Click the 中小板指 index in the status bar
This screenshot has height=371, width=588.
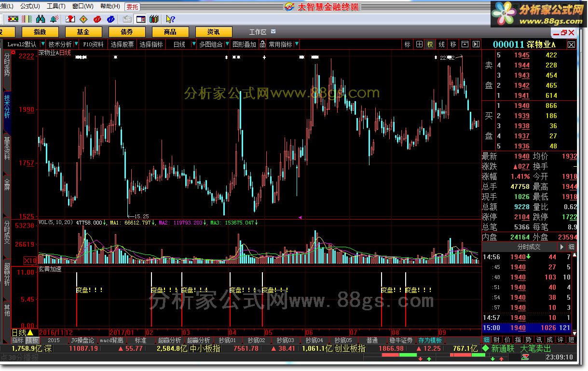(x=205, y=348)
